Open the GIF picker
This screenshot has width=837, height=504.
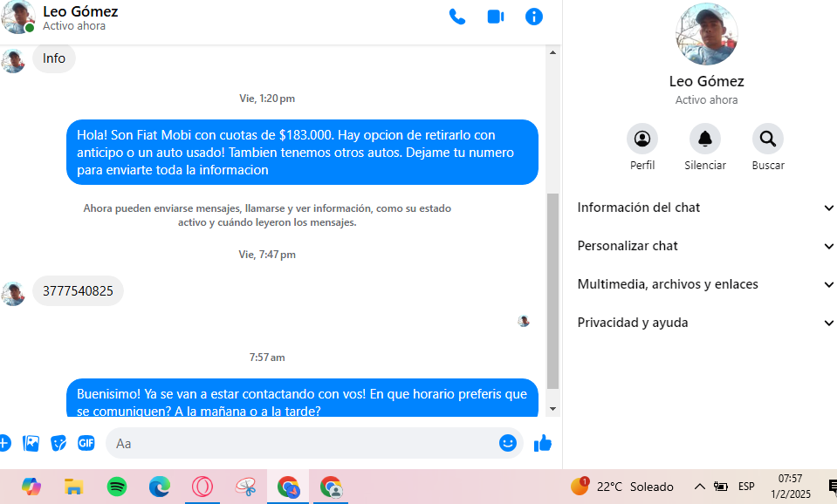86,443
